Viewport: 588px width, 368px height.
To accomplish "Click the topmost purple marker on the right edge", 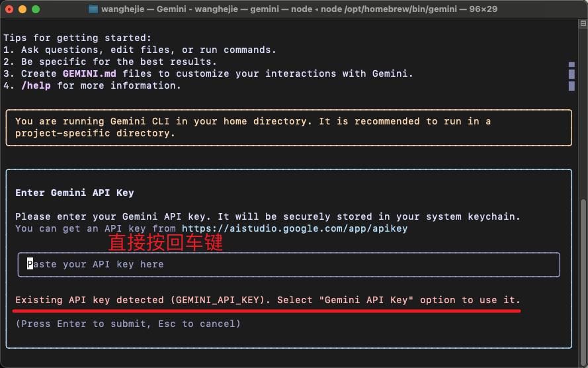I will click(x=571, y=66).
